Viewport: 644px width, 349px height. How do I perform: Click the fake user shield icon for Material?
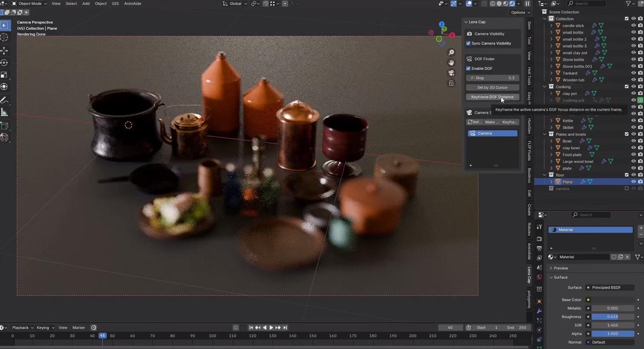point(614,257)
